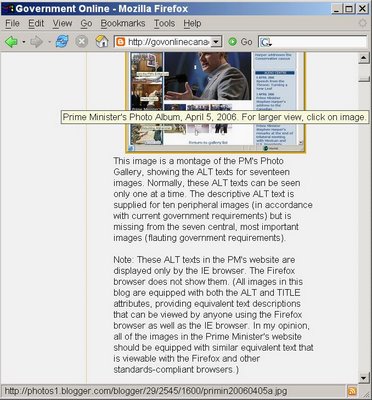
Task: Open the View menu
Action: click(62, 23)
